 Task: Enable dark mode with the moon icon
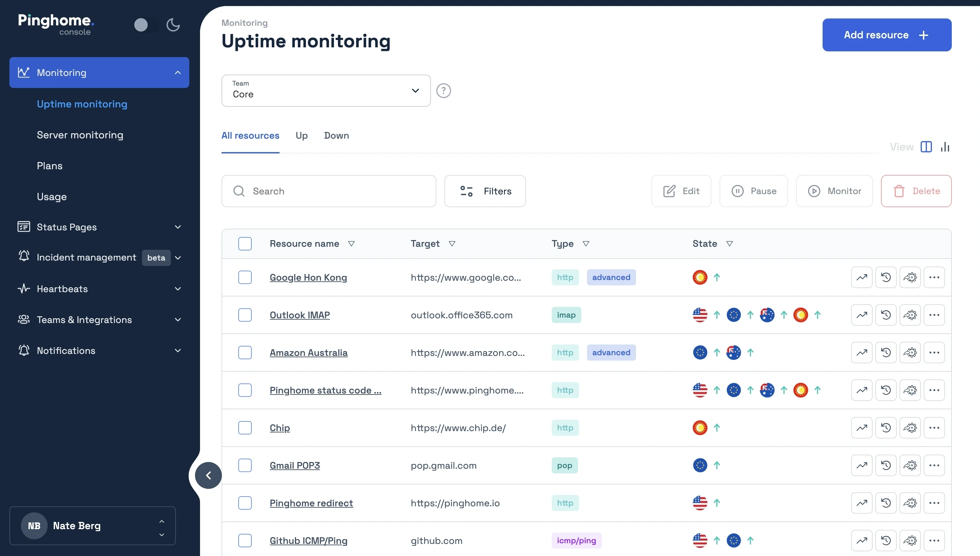[x=173, y=25]
